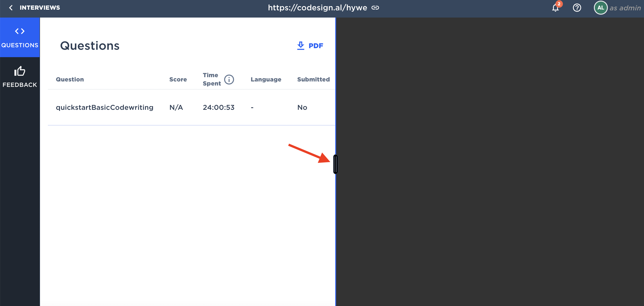Click the https://codesign.al/hywe URL text

click(x=318, y=8)
